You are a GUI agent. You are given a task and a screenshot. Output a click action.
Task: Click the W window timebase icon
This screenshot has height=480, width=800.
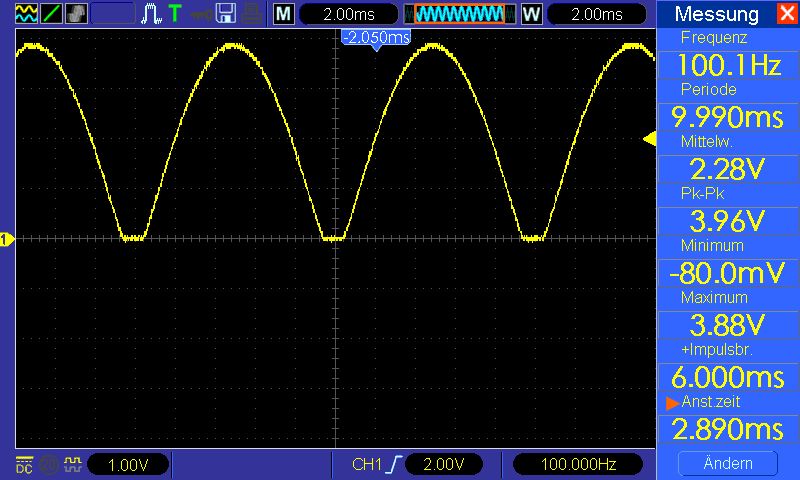532,14
